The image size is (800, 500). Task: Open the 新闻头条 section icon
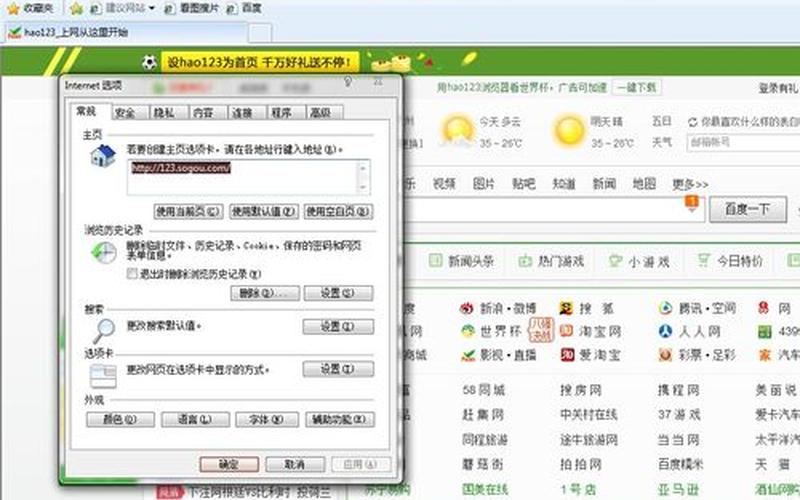[436, 261]
